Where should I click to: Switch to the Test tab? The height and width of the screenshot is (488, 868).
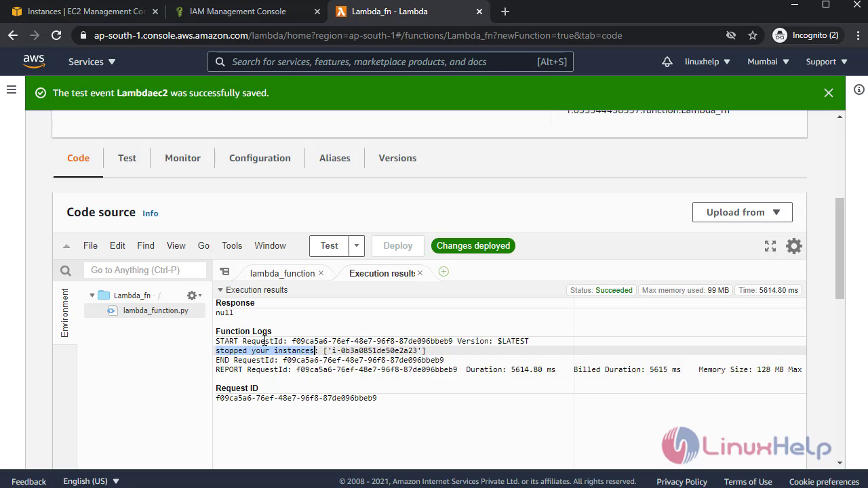127,158
